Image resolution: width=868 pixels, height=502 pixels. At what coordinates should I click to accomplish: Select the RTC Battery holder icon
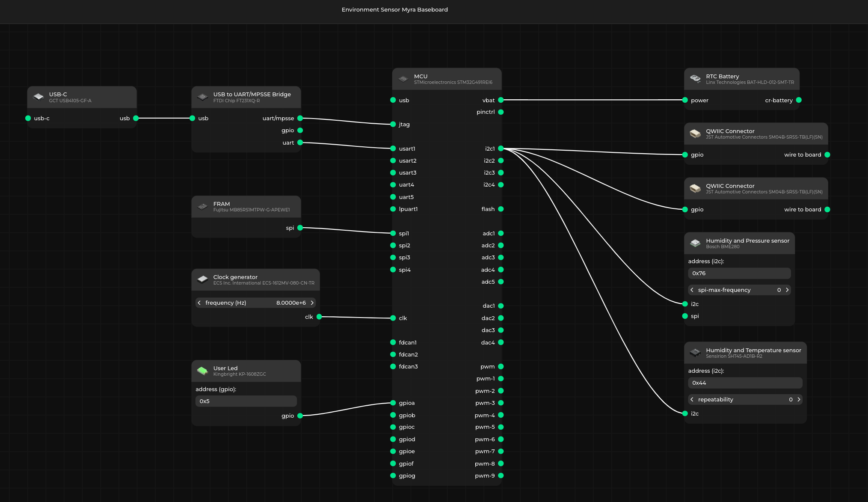coord(696,79)
